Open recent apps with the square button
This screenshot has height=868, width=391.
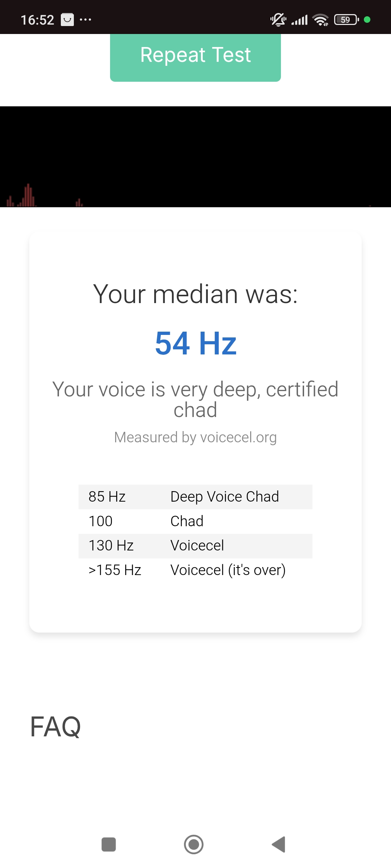(109, 844)
